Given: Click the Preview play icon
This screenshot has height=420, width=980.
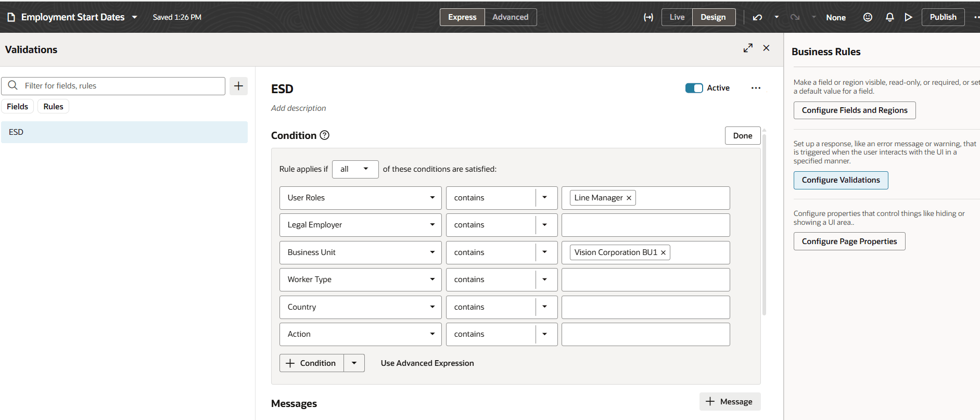Looking at the screenshot, I should click(908, 17).
